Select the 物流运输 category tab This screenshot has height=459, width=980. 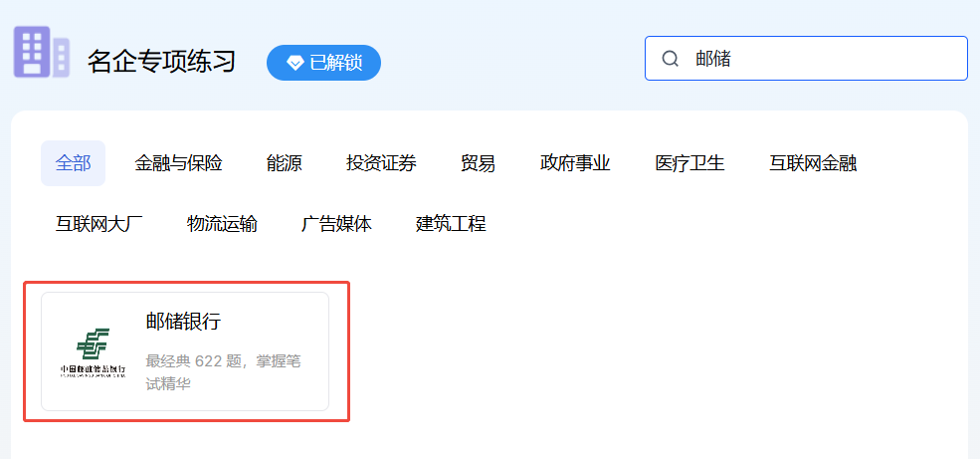point(222,224)
